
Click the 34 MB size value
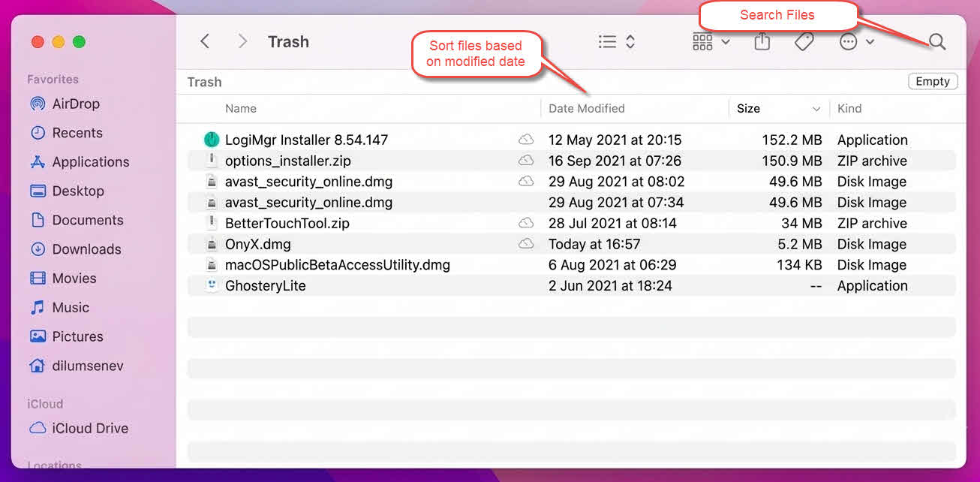(x=801, y=223)
